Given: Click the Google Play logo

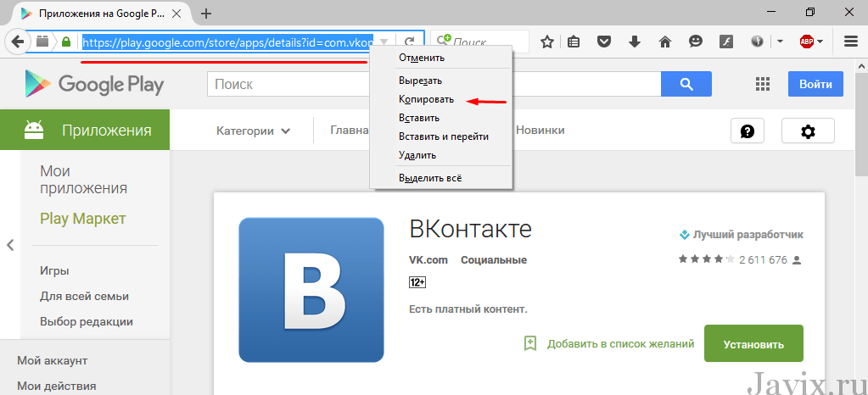Looking at the screenshot, I should point(94,84).
